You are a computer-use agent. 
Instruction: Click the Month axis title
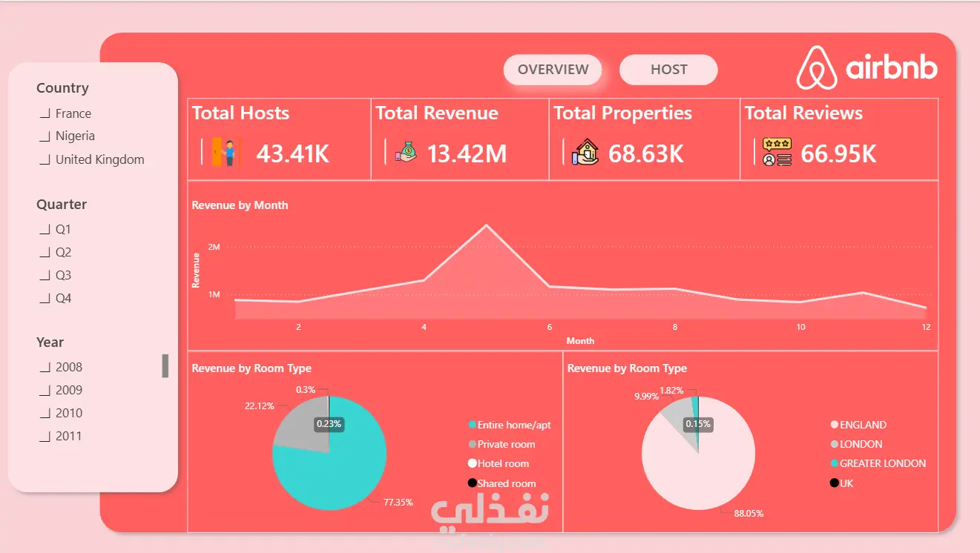(580, 341)
